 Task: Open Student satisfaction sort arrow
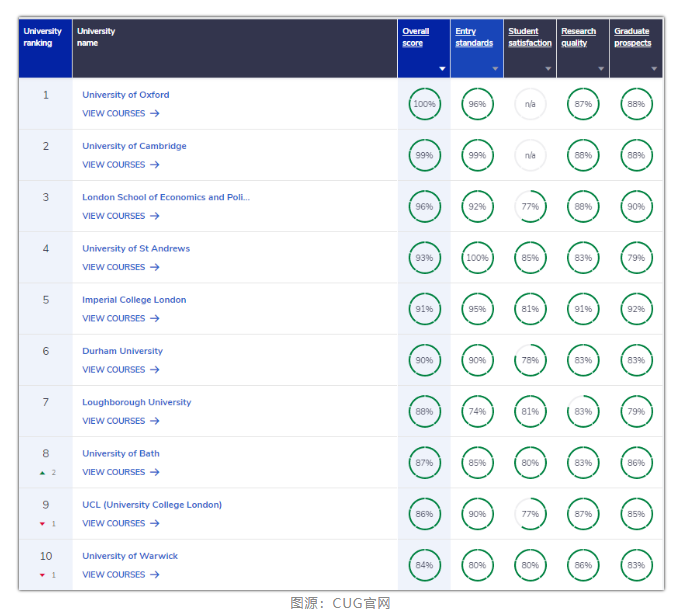(548, 68)
